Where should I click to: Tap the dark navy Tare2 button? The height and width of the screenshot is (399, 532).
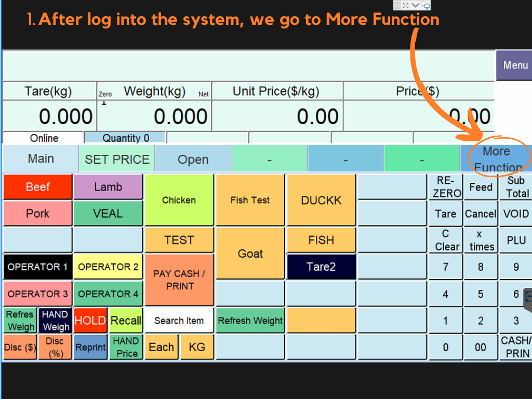321,267
